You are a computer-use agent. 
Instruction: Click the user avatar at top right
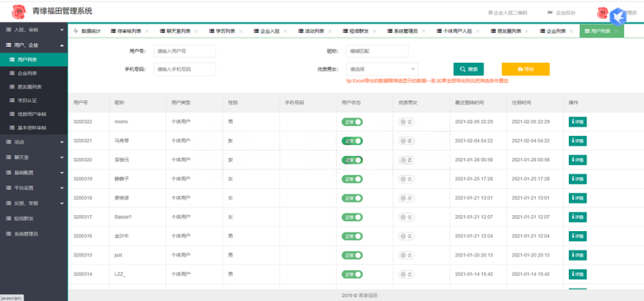[x=603, y=13]
